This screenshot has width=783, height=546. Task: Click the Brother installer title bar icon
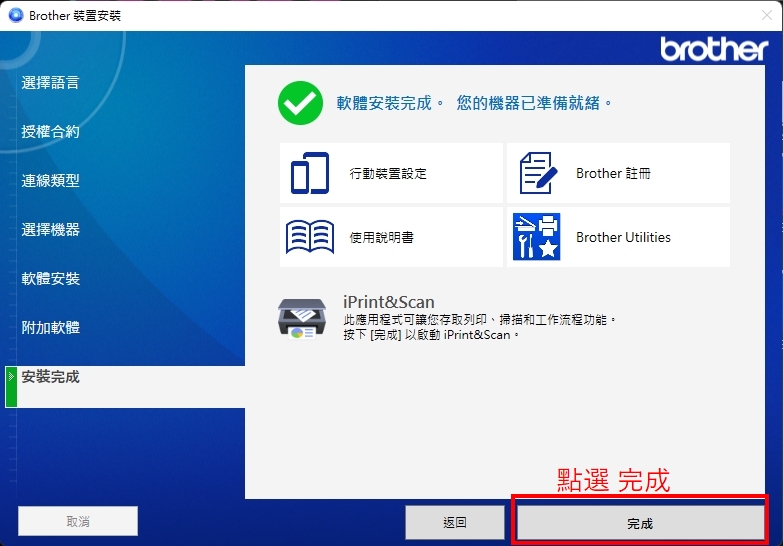pos(16,15)
